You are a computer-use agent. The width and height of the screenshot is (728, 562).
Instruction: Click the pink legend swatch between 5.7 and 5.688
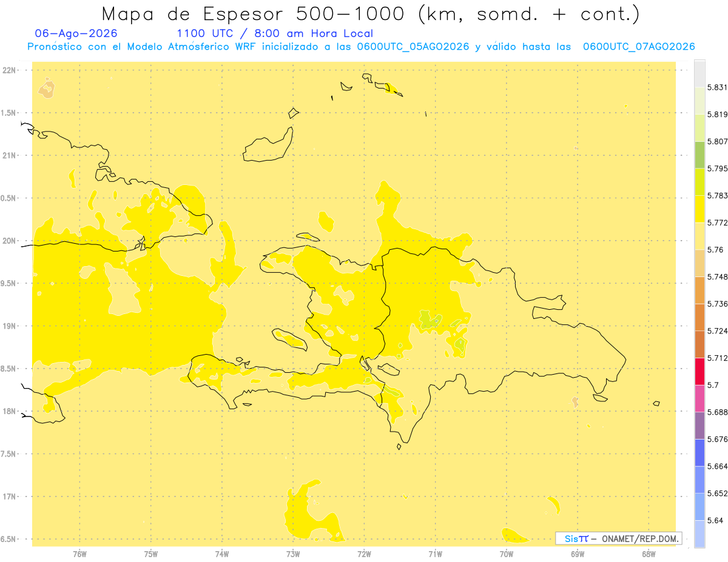[699, 398]
